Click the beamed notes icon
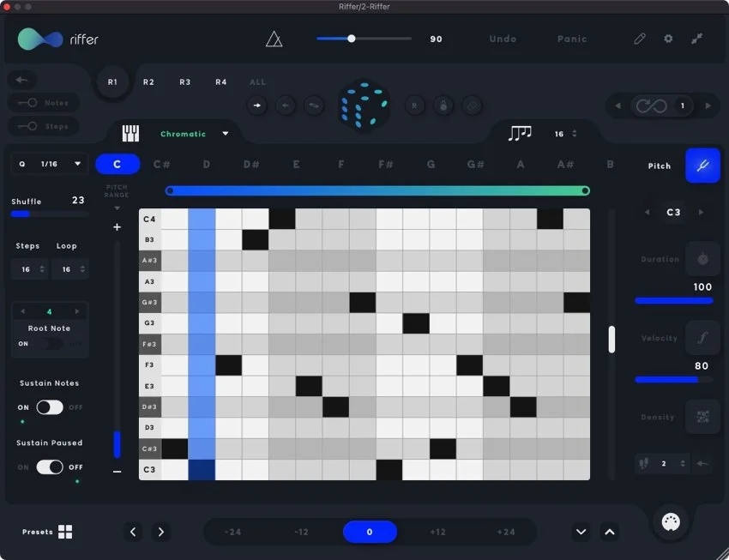This screenshot has height=560, width=729. pos(520,134)
